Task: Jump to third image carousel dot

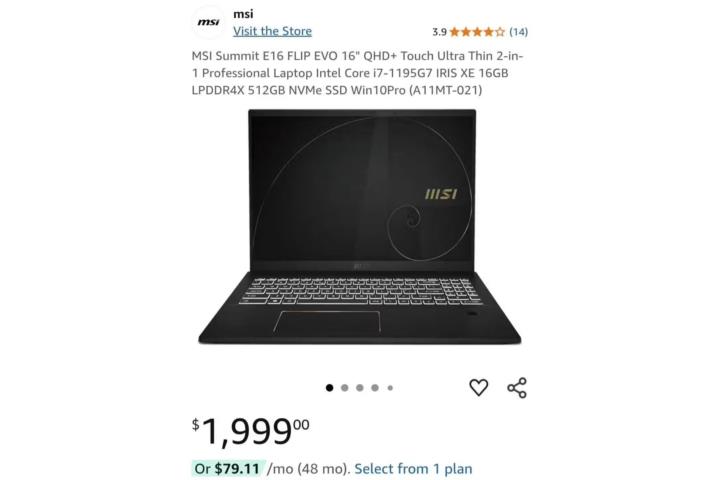Action: pyautogui.click(x=360, y=388)
